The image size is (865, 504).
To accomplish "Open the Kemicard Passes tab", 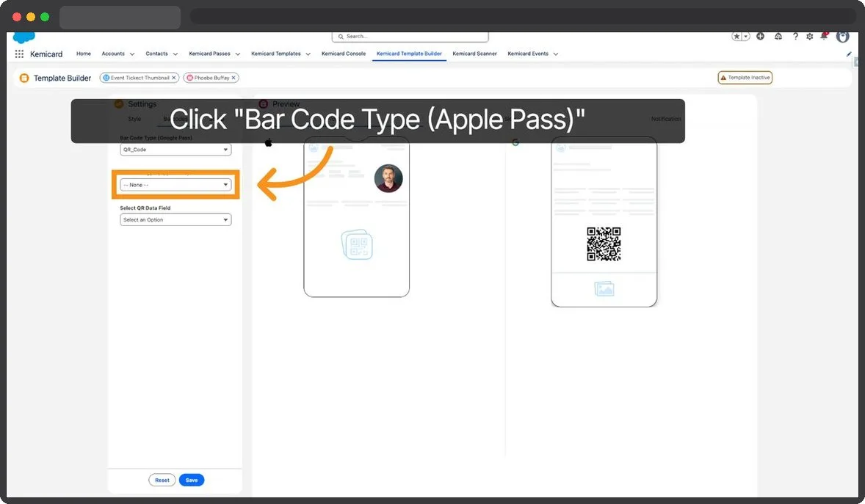I will [x=209, y=54].
